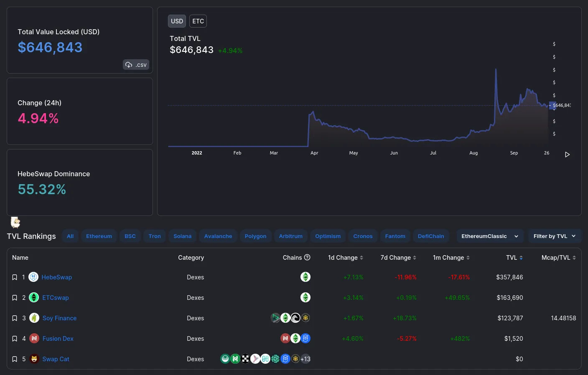Click the Fusion Dex logo icon
Image resolution: width=588 pixels, height=375 pixels.
(x=34, y=338)
